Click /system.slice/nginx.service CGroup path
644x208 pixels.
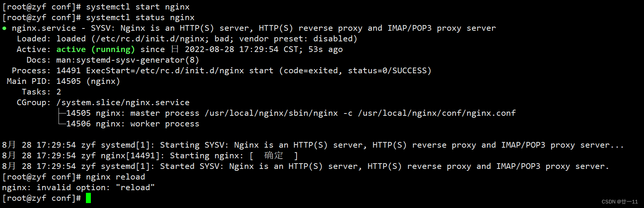tap(123, 102)
